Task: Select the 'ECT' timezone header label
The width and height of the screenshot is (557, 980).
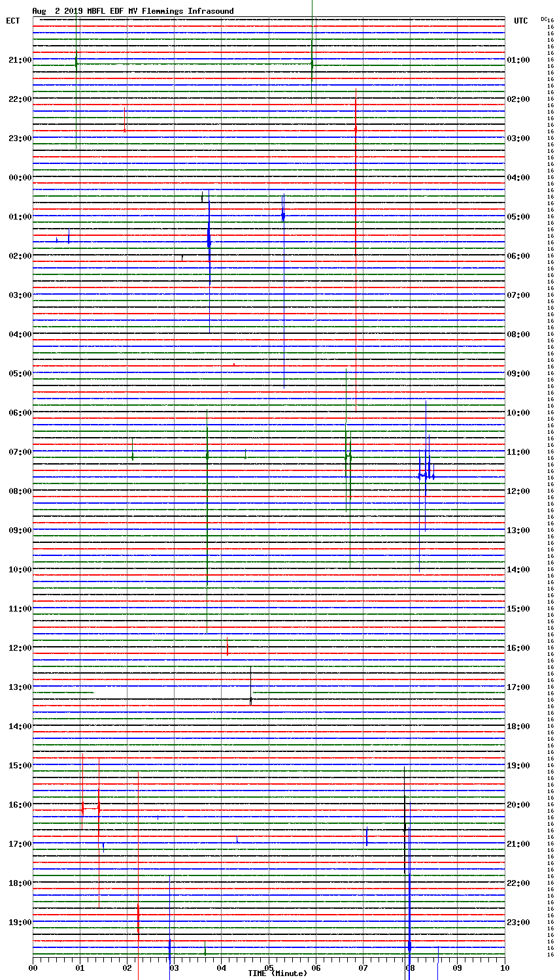Action: (13, 21)
